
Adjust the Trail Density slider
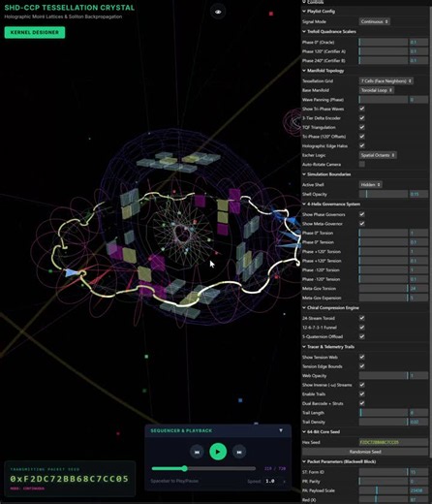(x=384, y=422)
